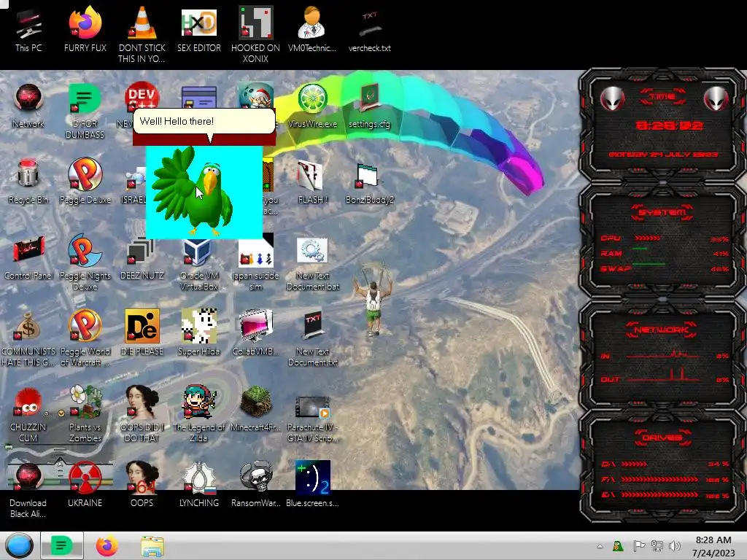Open Download Black Ali... icon

click(28, 489)
